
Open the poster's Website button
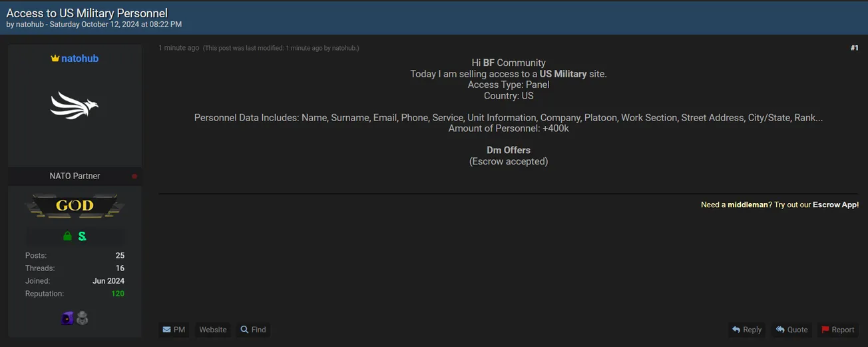(213, 330)
